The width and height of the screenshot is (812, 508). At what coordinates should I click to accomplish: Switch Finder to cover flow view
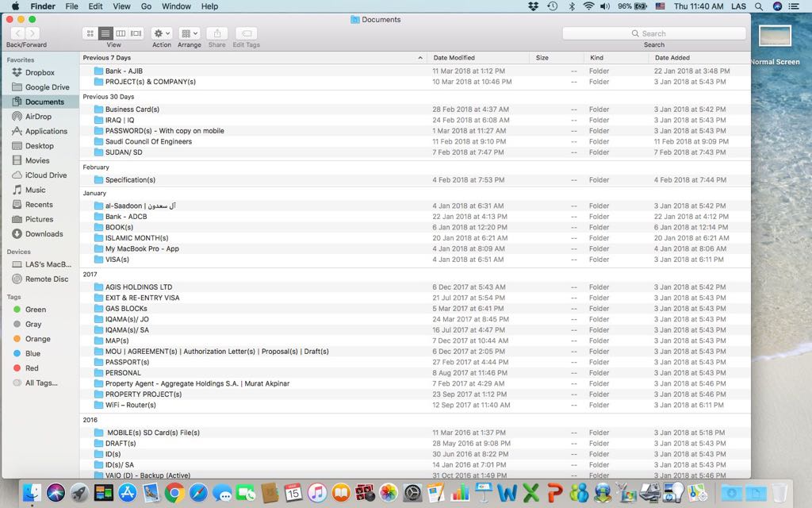[x=136, y=33]
